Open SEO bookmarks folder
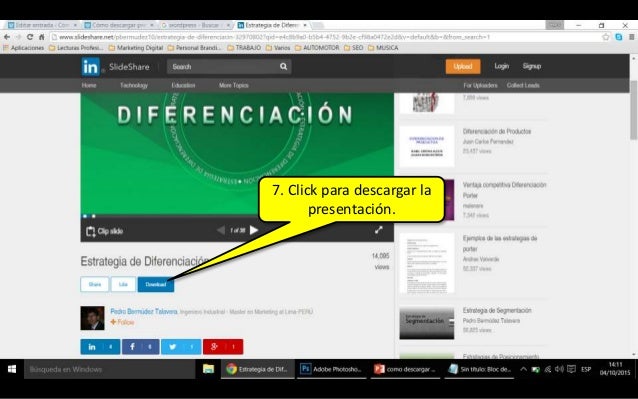 [x=354, y=48]
